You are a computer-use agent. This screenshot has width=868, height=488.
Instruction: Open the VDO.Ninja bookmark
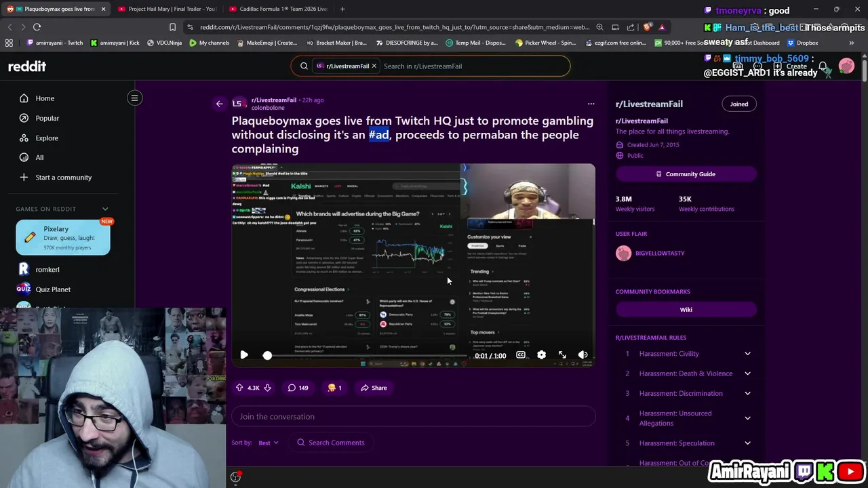click(163, 43)
